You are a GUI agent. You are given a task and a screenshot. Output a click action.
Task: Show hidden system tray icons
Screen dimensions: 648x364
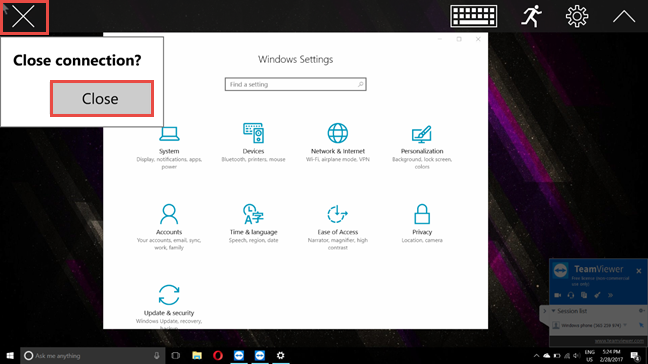coord(536,355)
